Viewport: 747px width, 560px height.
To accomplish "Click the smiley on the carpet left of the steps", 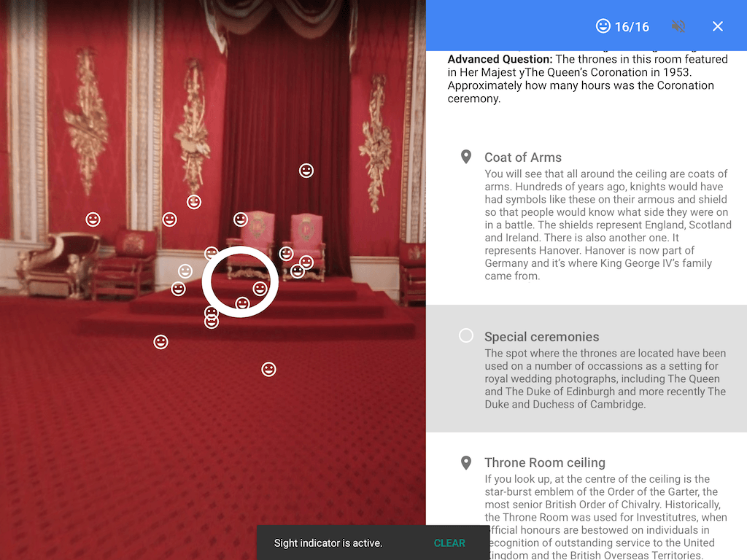I will tap(161, 342).
